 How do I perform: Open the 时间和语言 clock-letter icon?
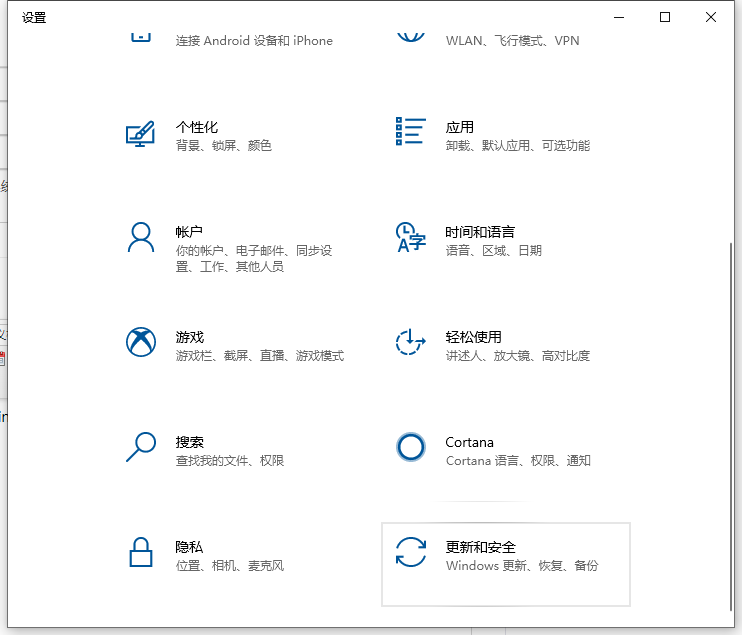click(411, 237)
